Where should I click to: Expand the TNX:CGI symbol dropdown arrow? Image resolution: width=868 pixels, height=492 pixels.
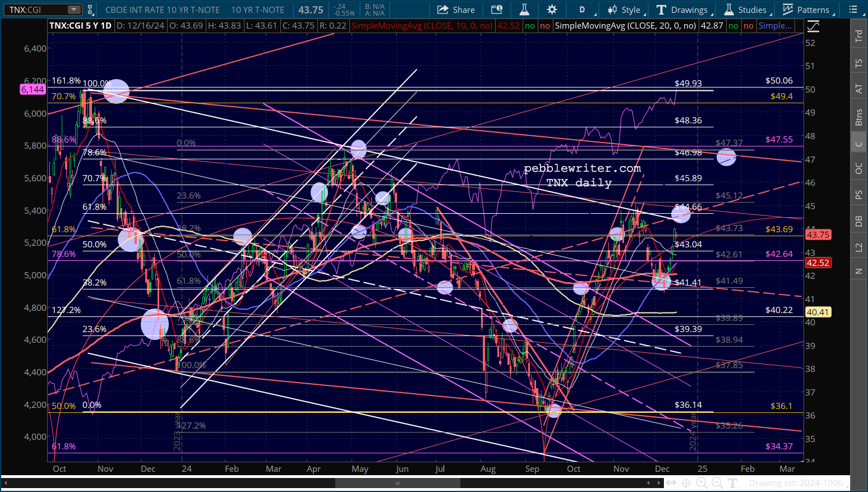pyautogui.click(x=74, y=10)
